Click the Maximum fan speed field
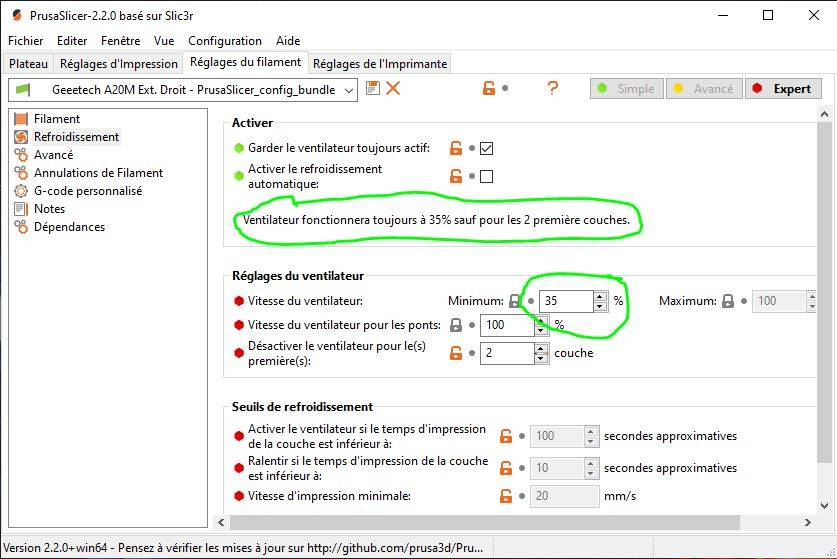837x559 pixels. tap(779, 301)
